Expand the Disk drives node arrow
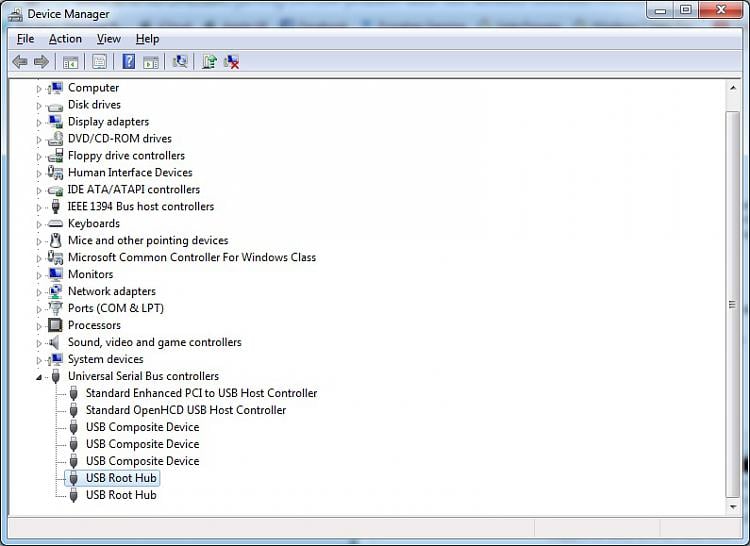 (39, 106)
